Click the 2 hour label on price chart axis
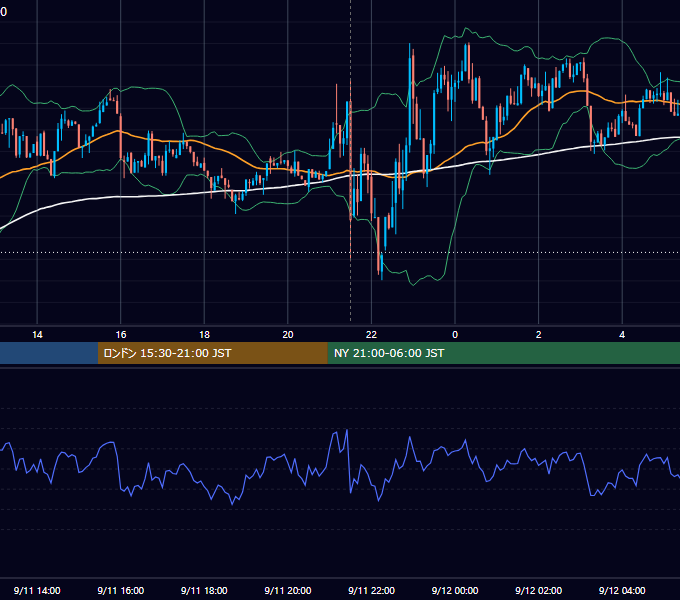This screenshot has height=600, width=680. tap(538, 335)
